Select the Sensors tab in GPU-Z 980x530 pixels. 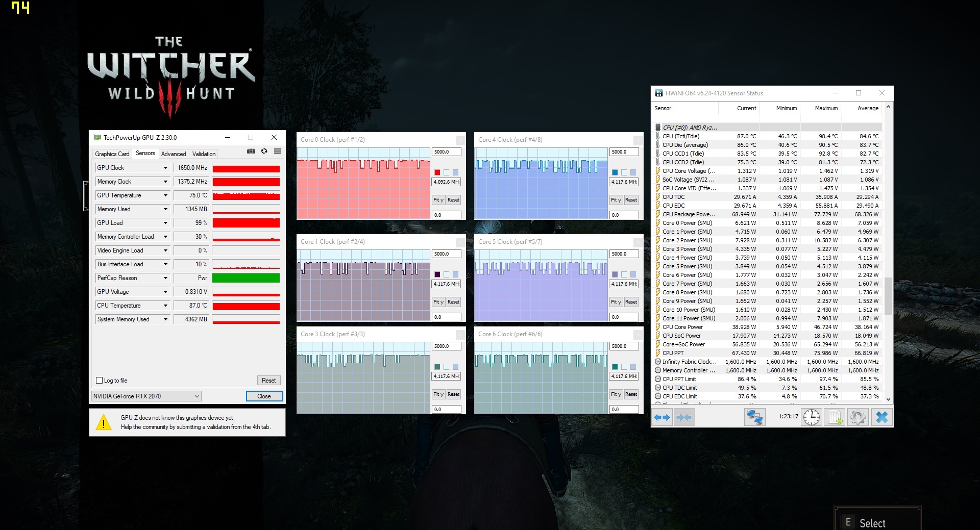tap(145, 153)
